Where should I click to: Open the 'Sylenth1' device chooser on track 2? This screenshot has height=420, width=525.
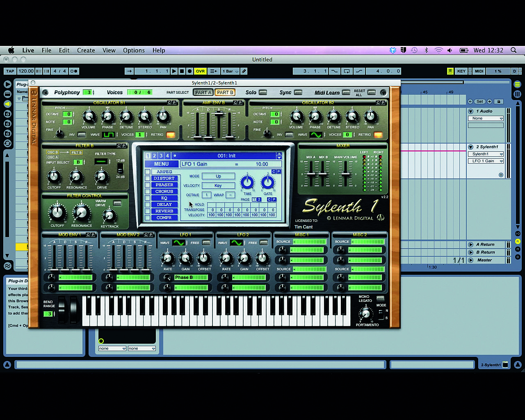click(x=486, y=154)
